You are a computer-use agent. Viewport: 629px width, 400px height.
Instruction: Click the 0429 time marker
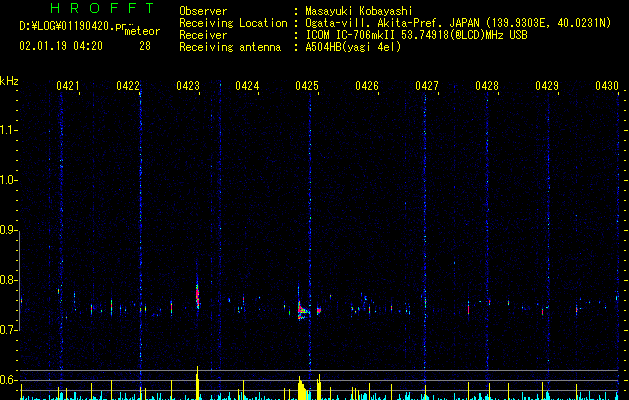[x=547, y=86]
